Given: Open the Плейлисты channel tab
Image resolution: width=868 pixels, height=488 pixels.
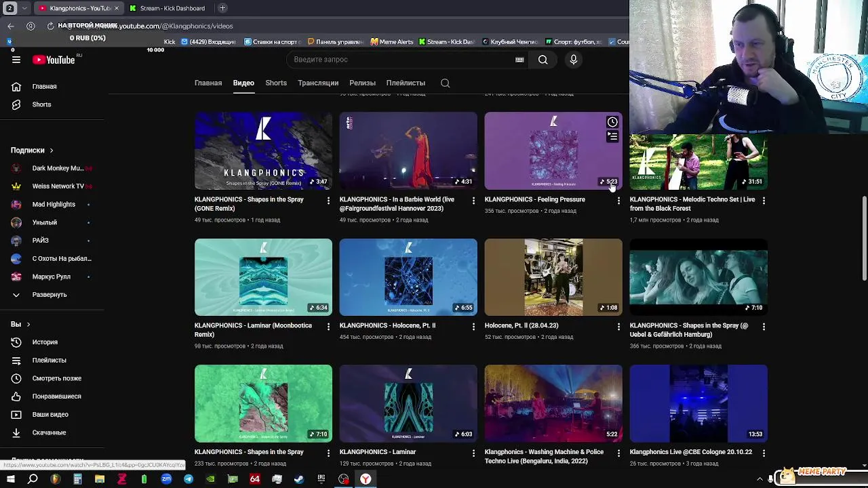Looking at the screenshot, I should pyautogui.click(x=406, y=83).
